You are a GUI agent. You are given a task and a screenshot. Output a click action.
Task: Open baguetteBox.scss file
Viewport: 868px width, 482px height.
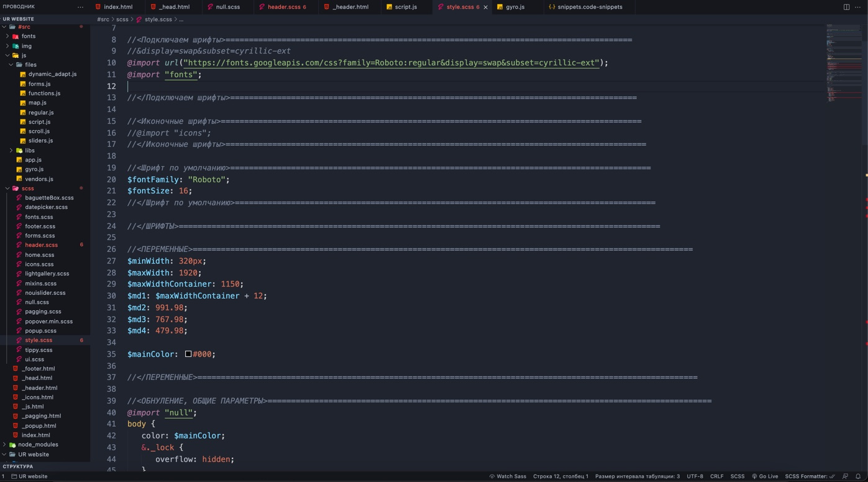tap(49, 198)
